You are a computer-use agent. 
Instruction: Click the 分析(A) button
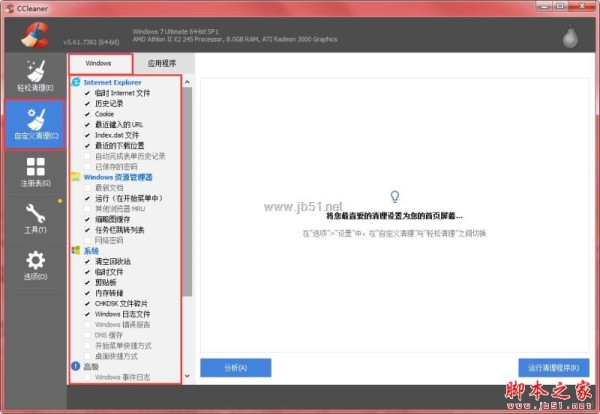[x=235, y=367]
